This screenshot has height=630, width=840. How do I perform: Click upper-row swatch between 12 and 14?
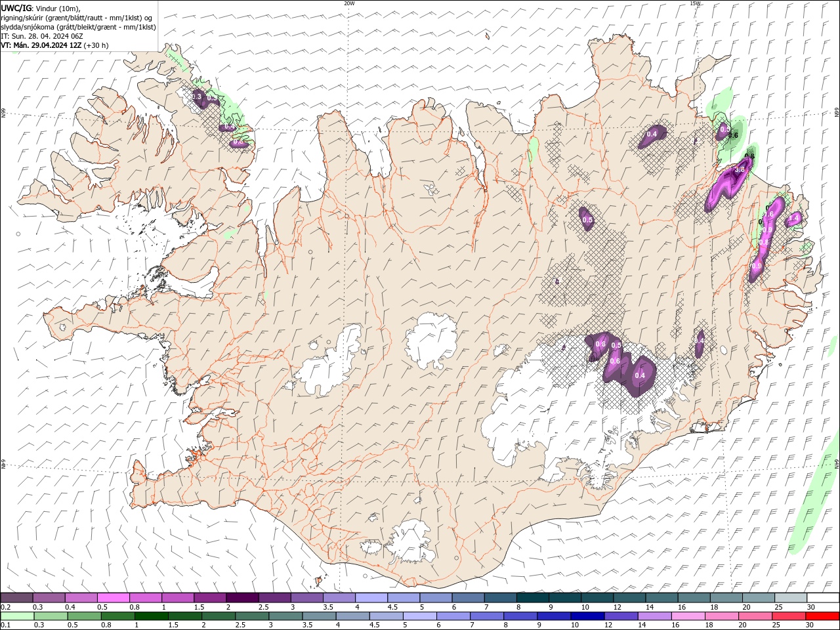(629, 598)
